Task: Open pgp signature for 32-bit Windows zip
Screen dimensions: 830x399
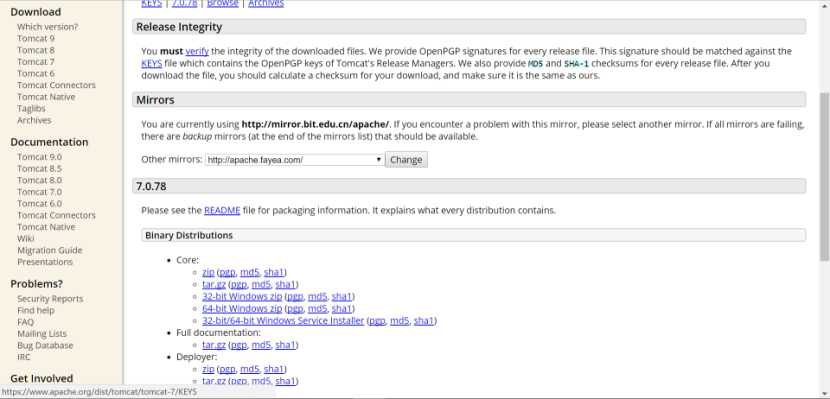Action: [295, 296]
